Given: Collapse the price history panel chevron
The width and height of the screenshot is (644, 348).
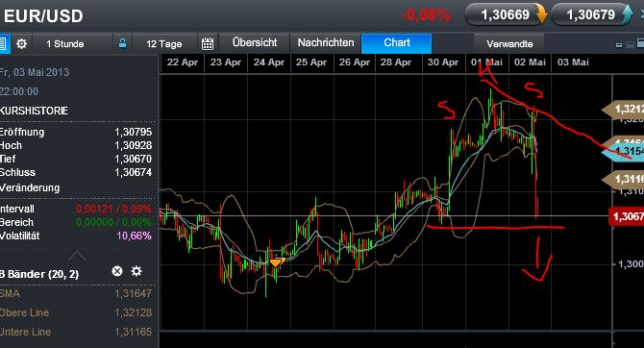Looking at the screenshot, I should pyautogui.click(x=76, y=257).
